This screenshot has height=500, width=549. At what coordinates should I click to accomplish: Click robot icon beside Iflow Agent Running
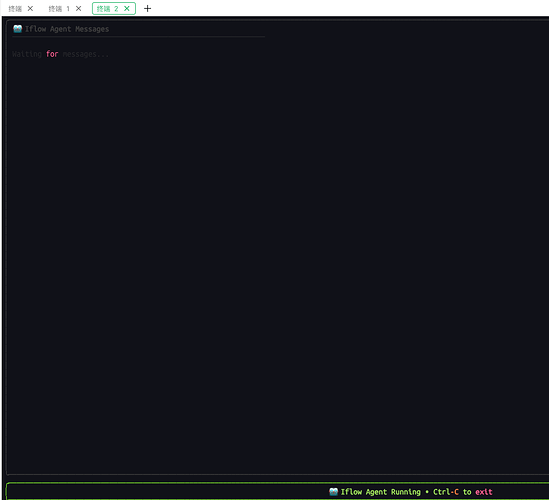coord(333,492)
